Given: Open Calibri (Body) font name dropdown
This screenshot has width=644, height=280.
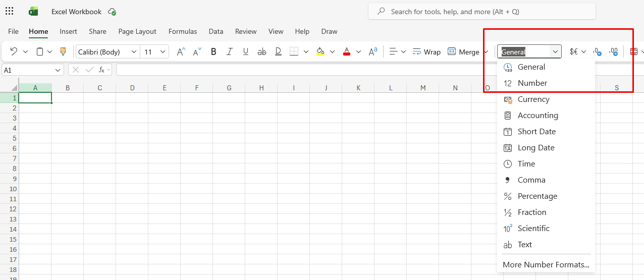Looking at the screenshot, I should click(134, 51).
